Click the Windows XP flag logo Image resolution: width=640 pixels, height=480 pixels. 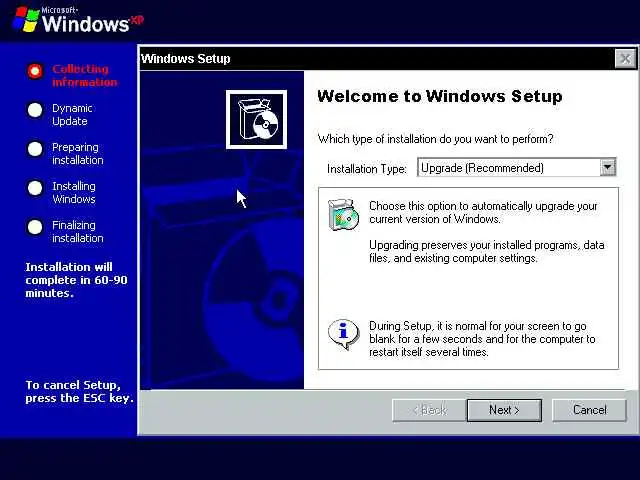tap(26, 19)
